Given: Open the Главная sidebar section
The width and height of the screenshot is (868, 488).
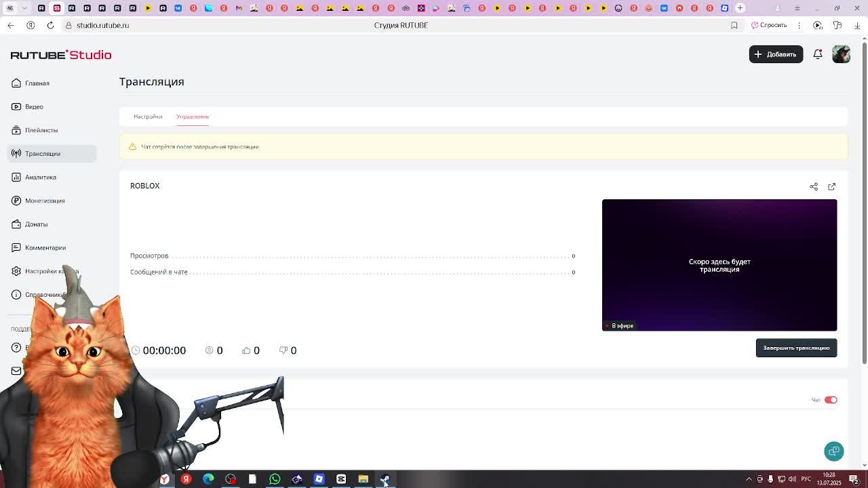Looking at the screenshot, I should 52,83.
